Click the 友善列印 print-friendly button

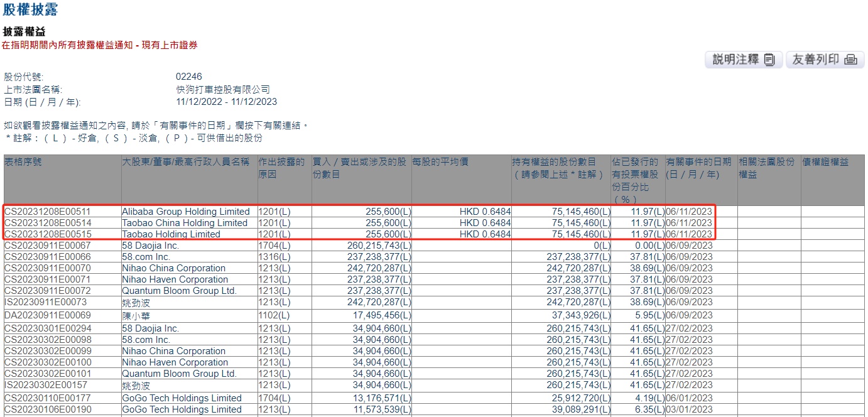click(825, 60)
